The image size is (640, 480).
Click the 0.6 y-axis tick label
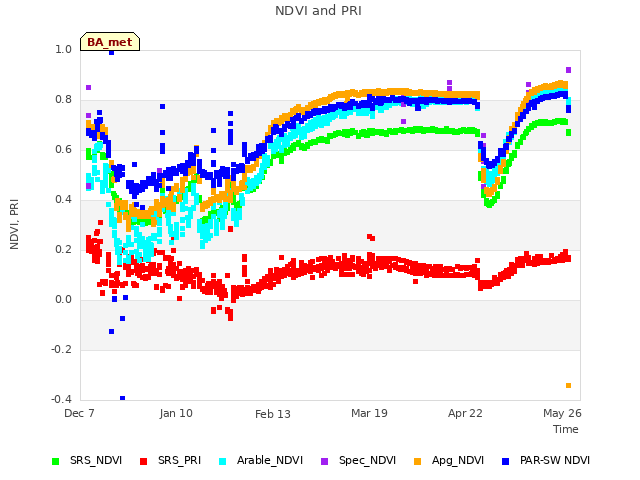click(x=63, y=149)
